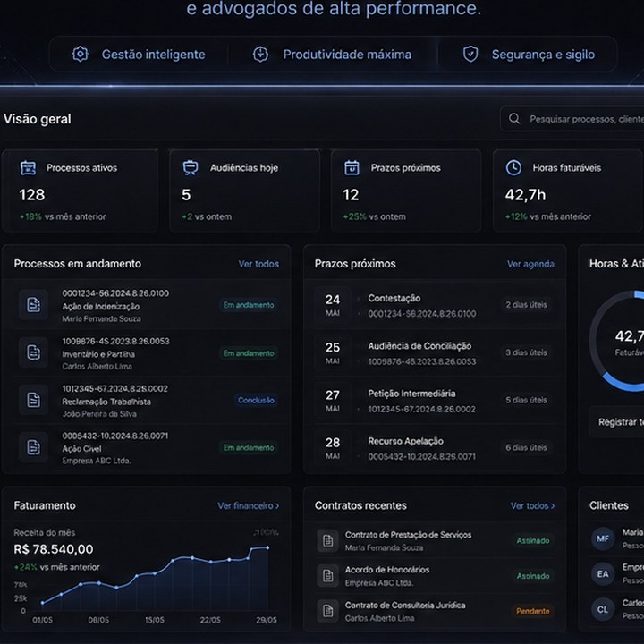Click document icon for Inventário e Partilha

[33, 352]
